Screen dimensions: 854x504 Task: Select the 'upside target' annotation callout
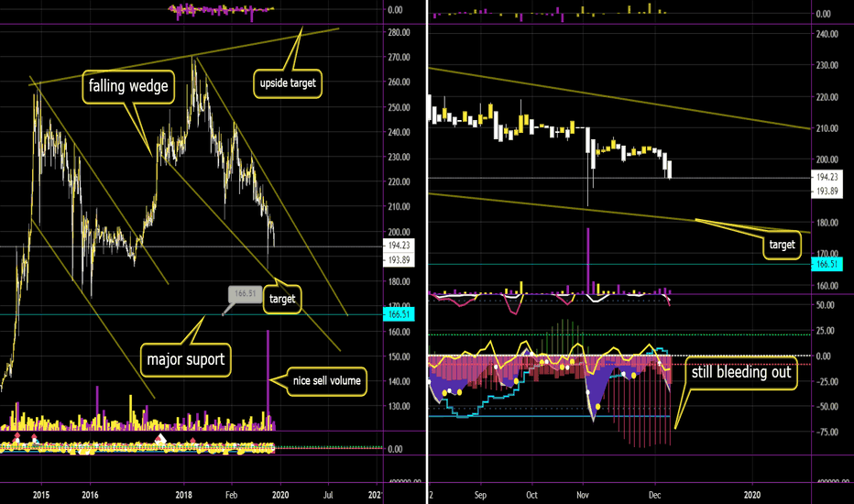click(x=288, y=83)
